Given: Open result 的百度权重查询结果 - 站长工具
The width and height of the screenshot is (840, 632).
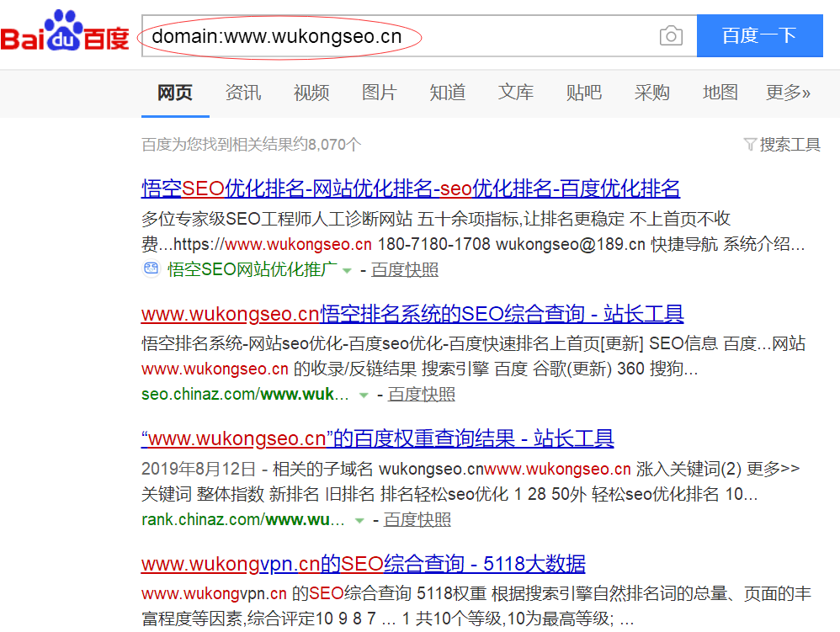Looking at the screenshot, I should [x=378, y=438].
